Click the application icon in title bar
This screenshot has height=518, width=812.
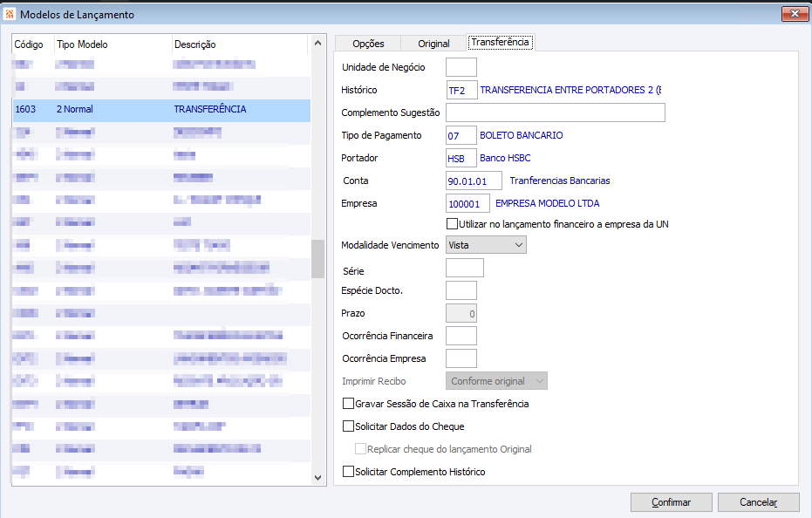point(10,14)
